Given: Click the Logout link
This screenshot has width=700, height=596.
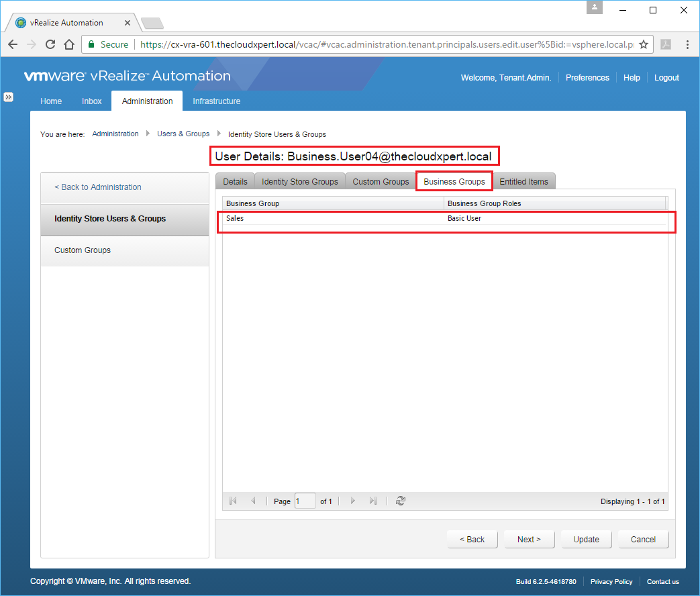Looking at the screenshot, I should (666, 78).
